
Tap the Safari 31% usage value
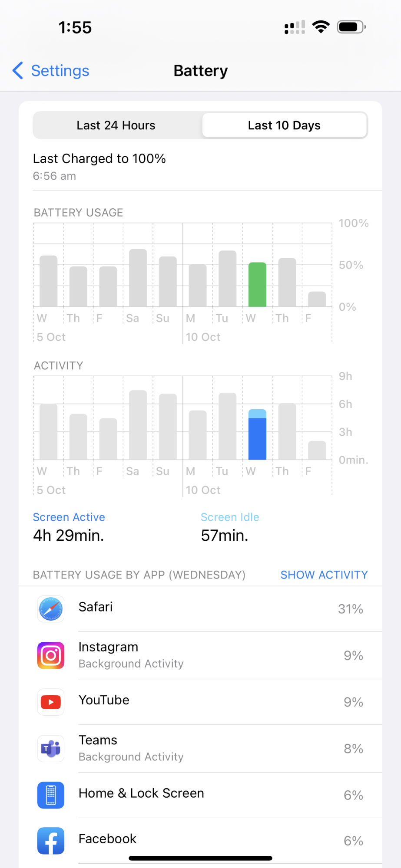[x=351, y=609]
